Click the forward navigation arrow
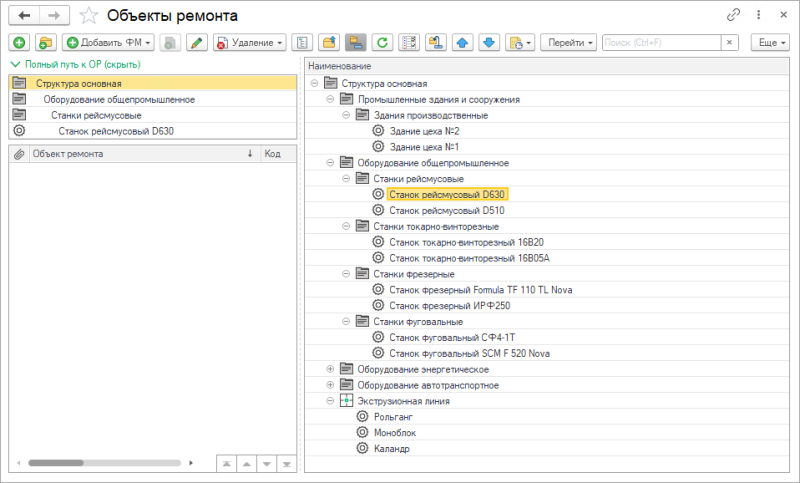800x483 pixels. (x=54, y=16)
